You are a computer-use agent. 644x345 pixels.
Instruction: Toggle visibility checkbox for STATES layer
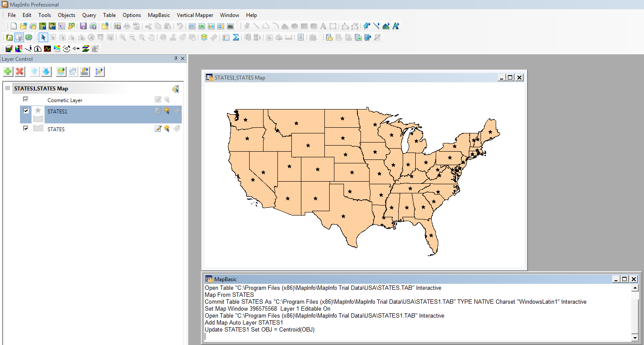click(x=26, y=128)
